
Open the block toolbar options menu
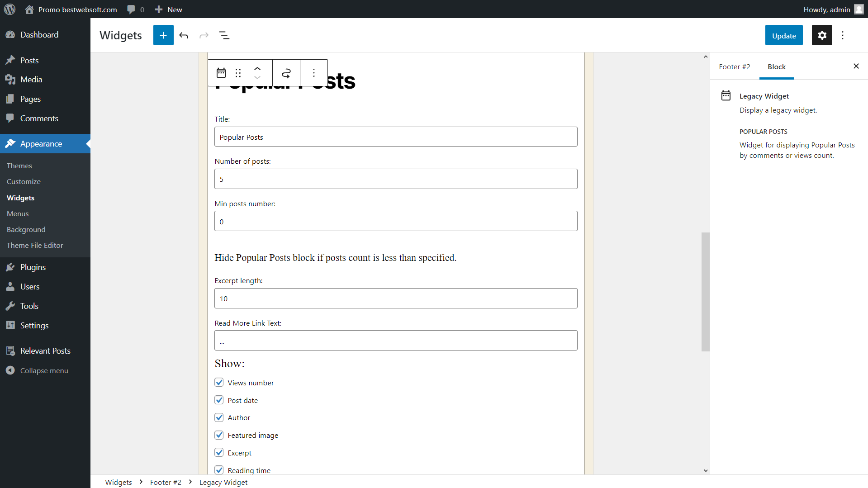point(314,73)
